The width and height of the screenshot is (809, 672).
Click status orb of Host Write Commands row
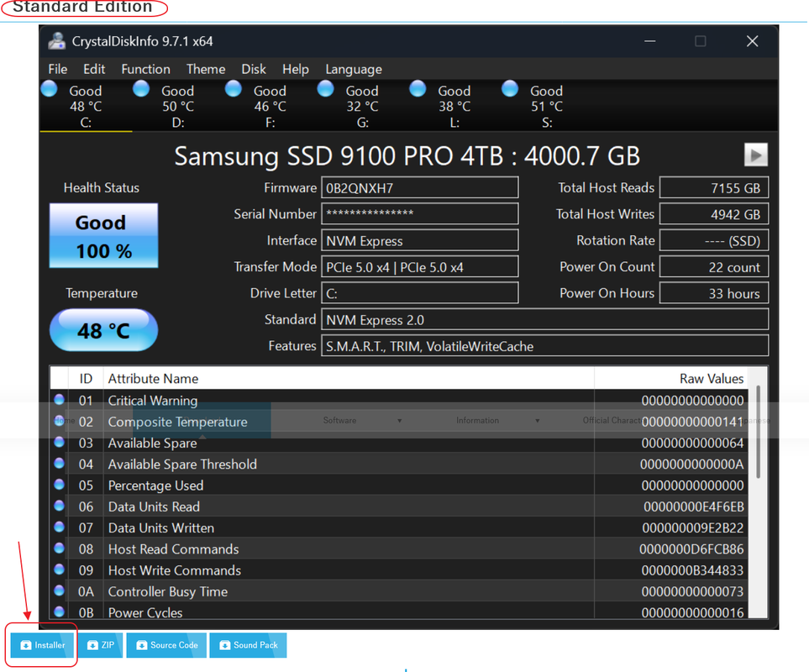pos(60,569)
